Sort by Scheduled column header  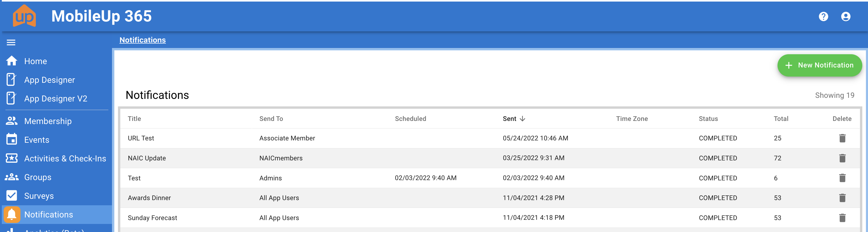[x=410, y=119]
